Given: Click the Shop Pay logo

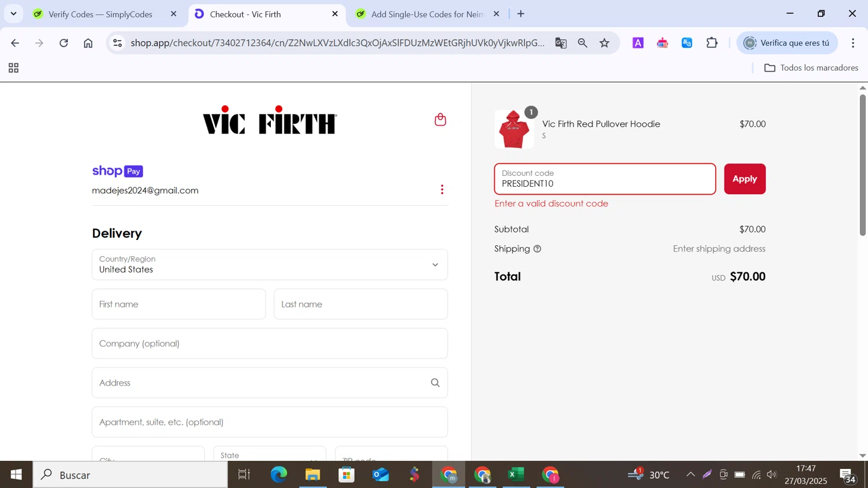Looking at the screenshot, I should pos(117,171).
